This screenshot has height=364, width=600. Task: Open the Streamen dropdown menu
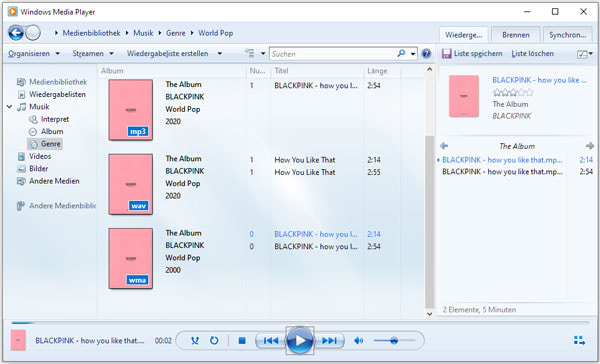pyautogui.click(x=93, y=54)
